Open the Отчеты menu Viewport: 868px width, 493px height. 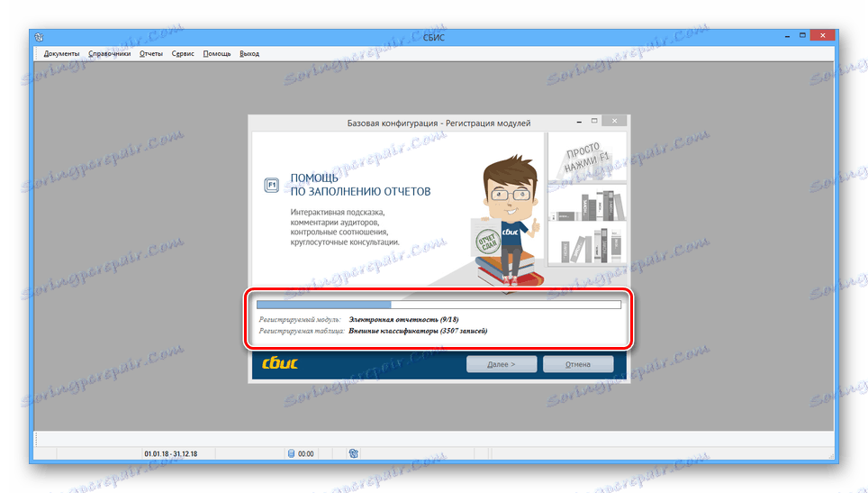pyautogui.click(x=151, y=54)
